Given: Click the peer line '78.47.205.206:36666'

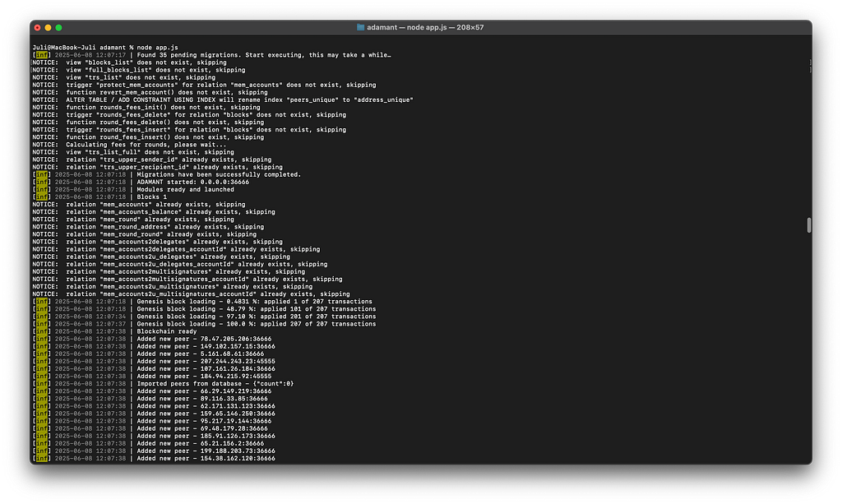Looking at the screenshot, I should tap(152, 340).
